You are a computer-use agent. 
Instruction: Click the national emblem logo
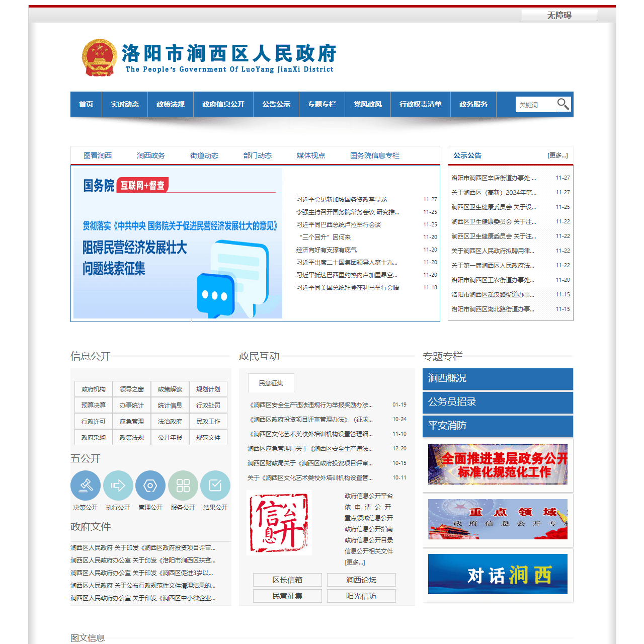coord(99,57)
